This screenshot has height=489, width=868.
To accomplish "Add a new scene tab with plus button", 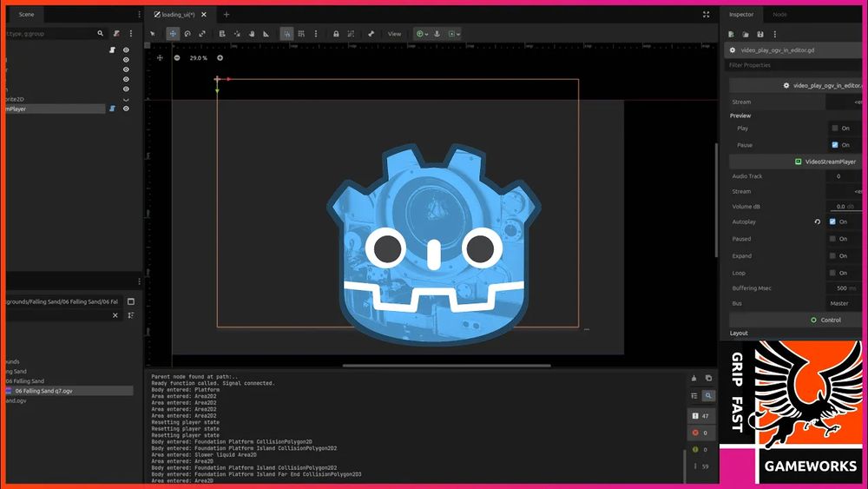I will click(x=227, y=15).
